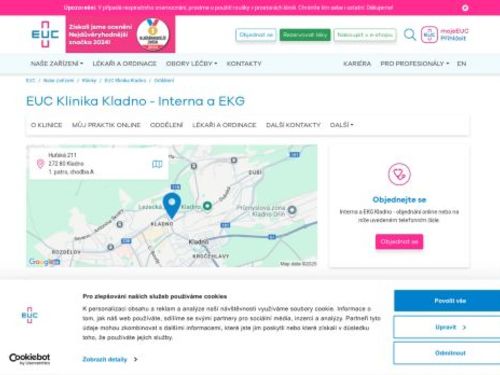Open the EUC logo homepage link
The width and height of the screenshot is (500, 375).
[45, 34]
